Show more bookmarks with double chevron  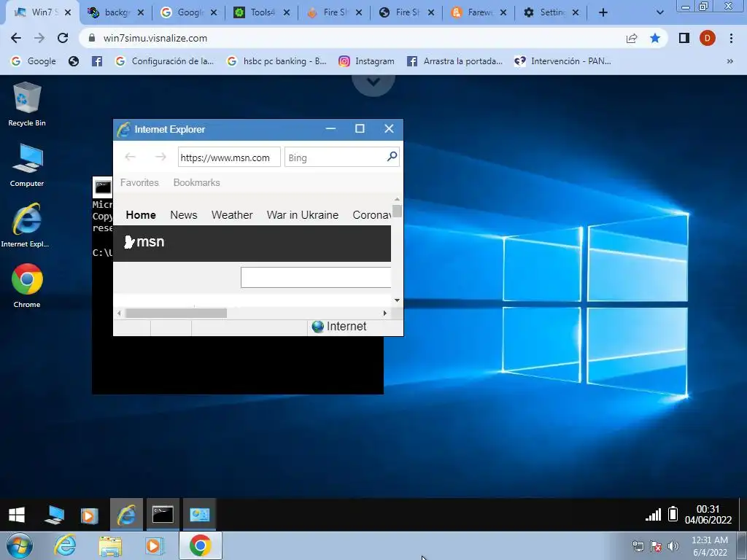[x=729, y=61]
